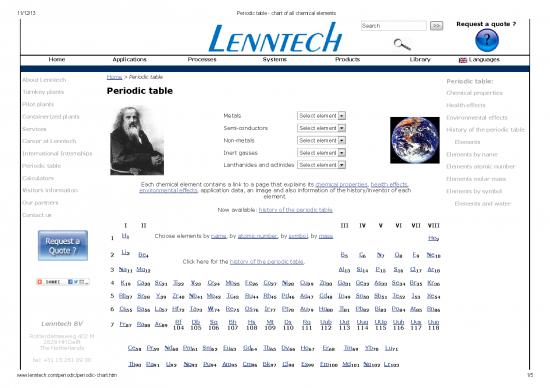Click the UK flag next to Languages
Screen dimensions: 550x388
[x=463, y=60]
